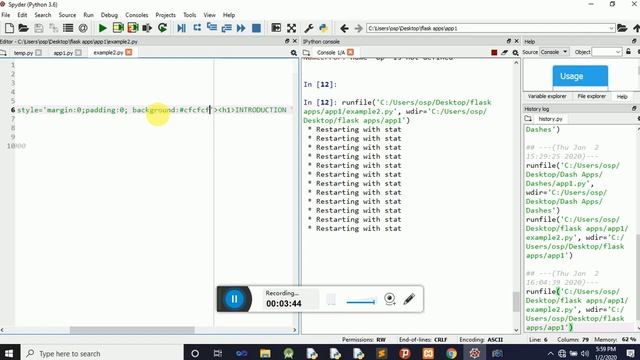
Task: Stop debugging blue square icon
Action: [256, 28]
